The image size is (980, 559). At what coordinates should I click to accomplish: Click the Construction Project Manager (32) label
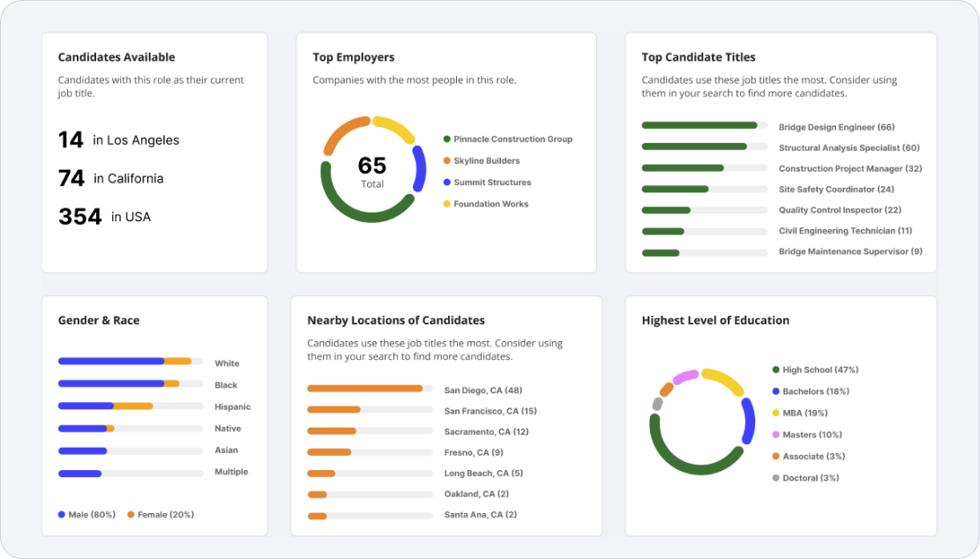click(x=849, y=168)
